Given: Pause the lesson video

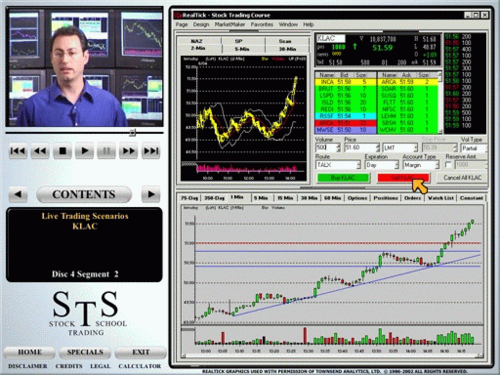Looking at the screenshot, I should point(106,151).
